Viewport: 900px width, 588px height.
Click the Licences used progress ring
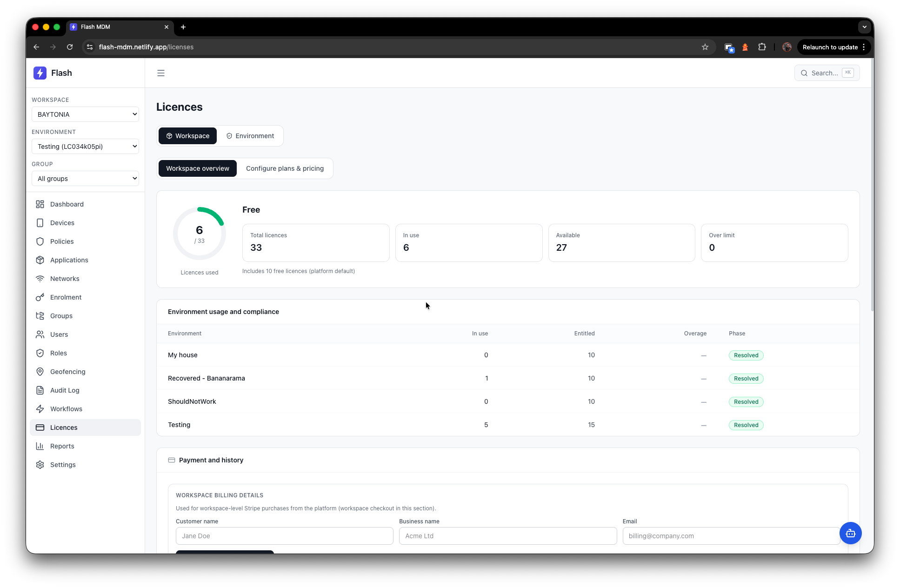(x=200, y=234)
